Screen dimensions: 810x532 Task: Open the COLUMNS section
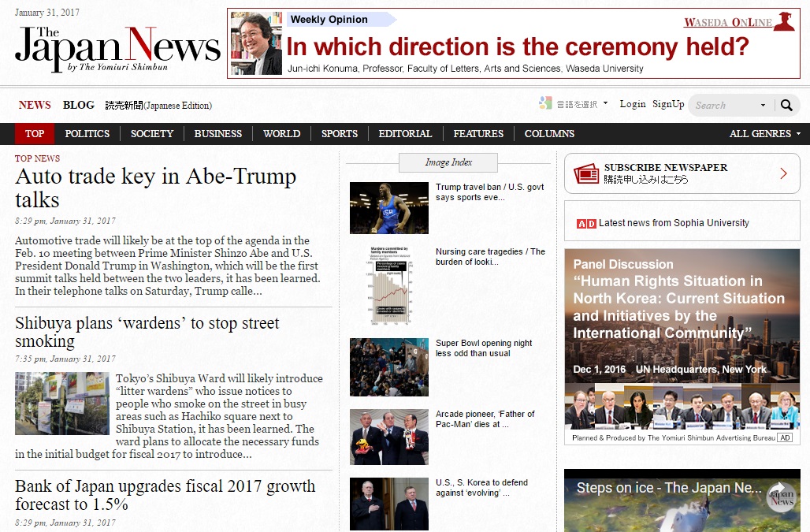549,134
